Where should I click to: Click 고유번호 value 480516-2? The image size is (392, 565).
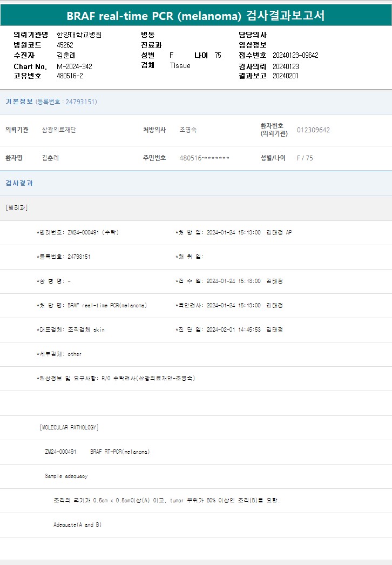click(70, 76)
